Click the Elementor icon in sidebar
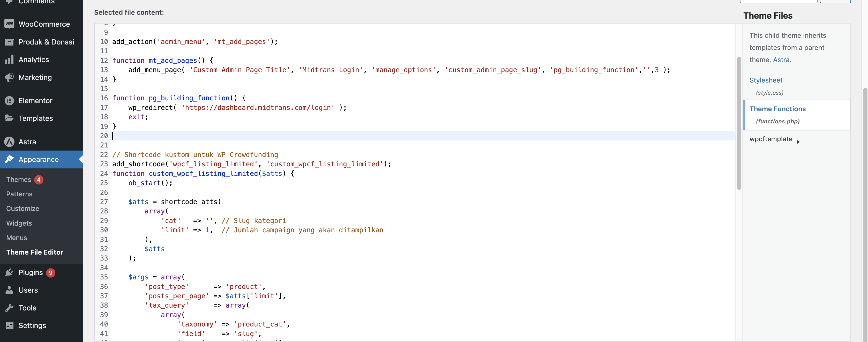The height and width of the screenshot is (342, 868). click(x=9, y=101)
